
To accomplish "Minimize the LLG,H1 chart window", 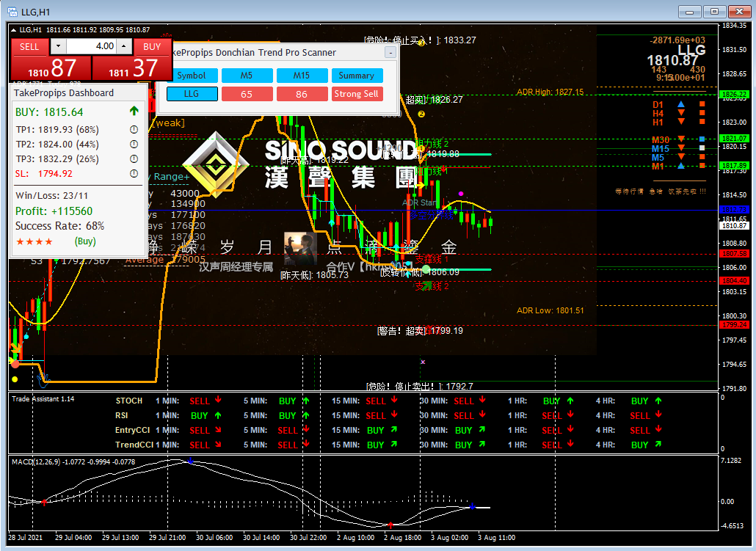I will pyautogui.click(x=690, y=12).
